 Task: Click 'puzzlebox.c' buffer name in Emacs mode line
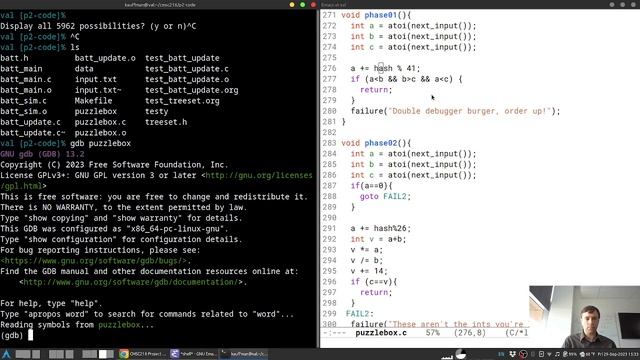pos(381,333)
